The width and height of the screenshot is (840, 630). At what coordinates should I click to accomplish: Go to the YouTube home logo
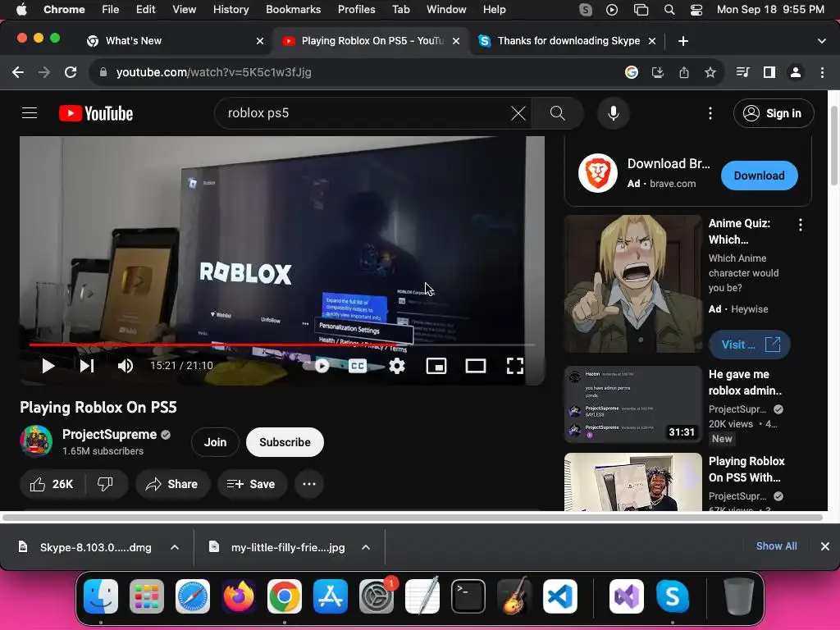click(96, 113)
